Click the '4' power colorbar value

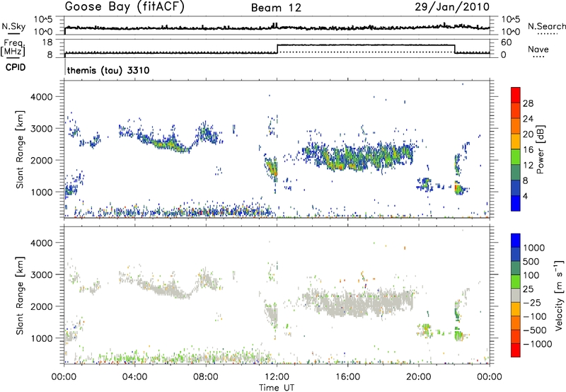pyautogui.click(x=525, y=196)
